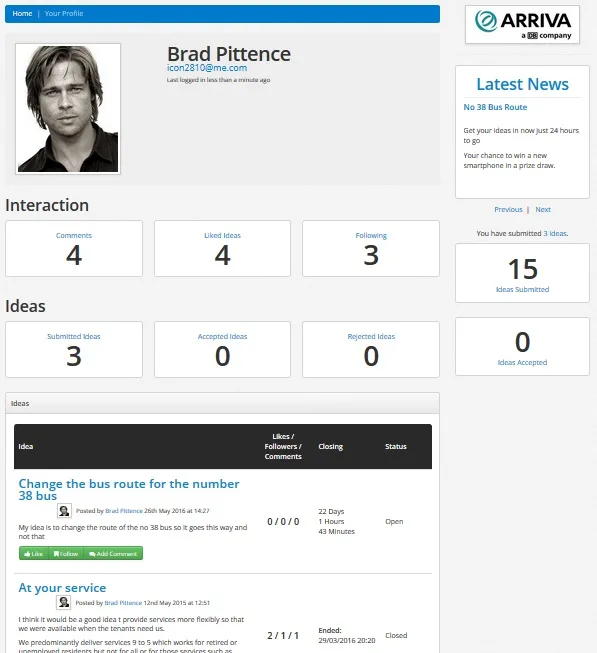Show the Previous news item
The height and width of the screenshot is (653, 597).
508,209
